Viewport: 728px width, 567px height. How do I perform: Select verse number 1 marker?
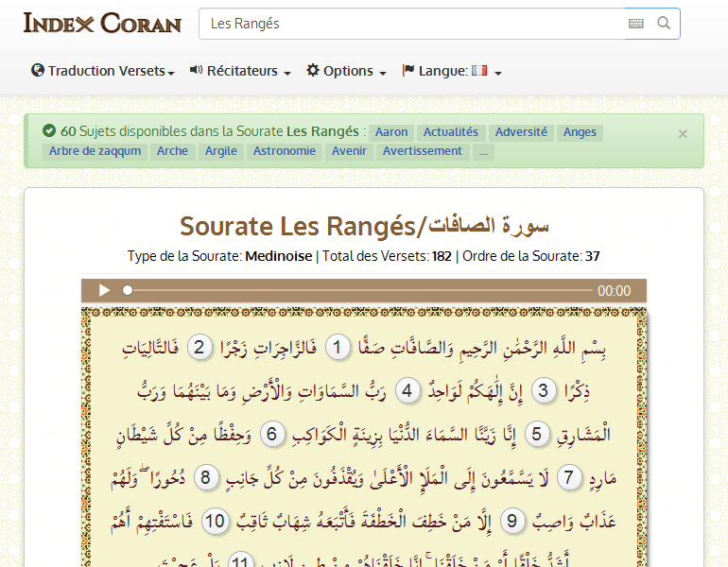click(x=338, y=347)
